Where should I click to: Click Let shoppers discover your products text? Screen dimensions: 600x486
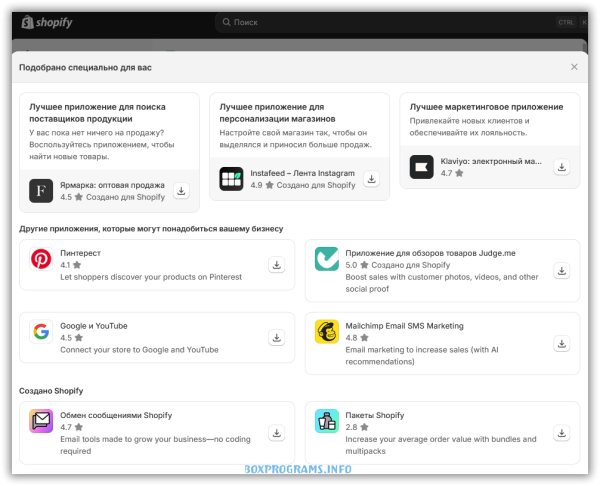coord(151,277)
